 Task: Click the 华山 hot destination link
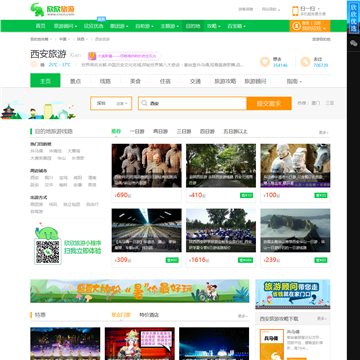tap(62, 158)
